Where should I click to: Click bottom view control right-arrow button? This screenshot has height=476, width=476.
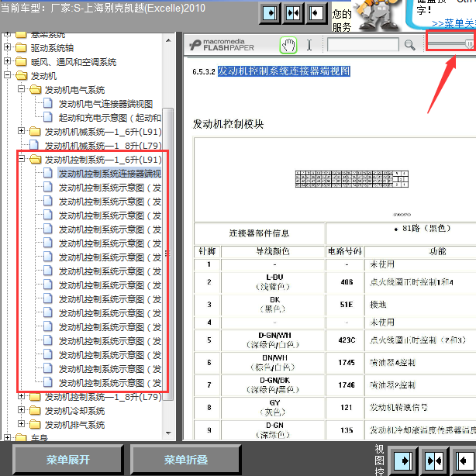[x=403, y=460]
